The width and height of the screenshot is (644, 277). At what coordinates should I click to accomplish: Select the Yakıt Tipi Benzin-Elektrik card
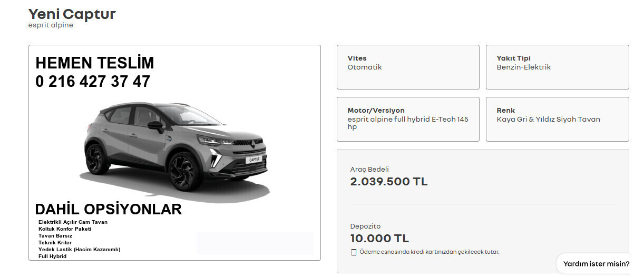click(557, 67)
